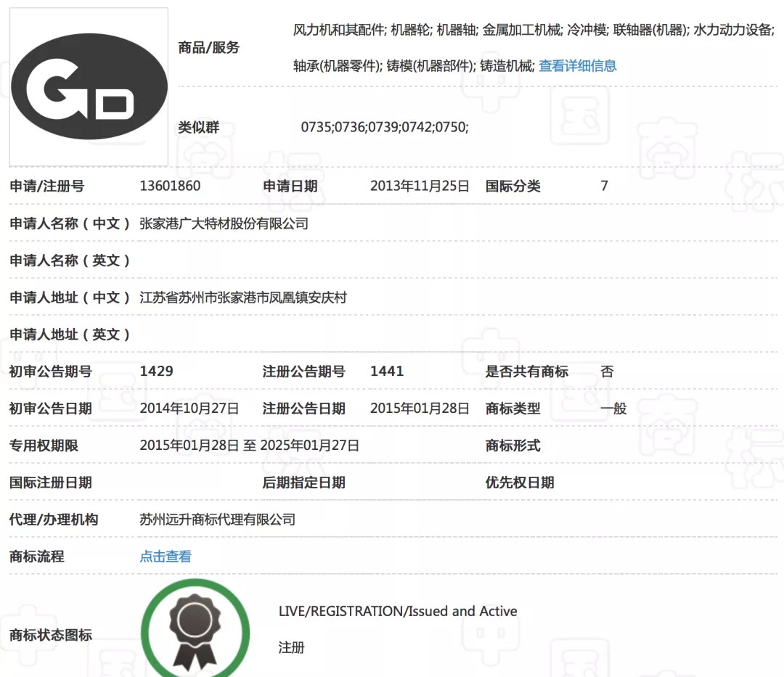This screenshot has width=784, height=677.
Task: Click the 商标形式 label
Action: point(513,446)
